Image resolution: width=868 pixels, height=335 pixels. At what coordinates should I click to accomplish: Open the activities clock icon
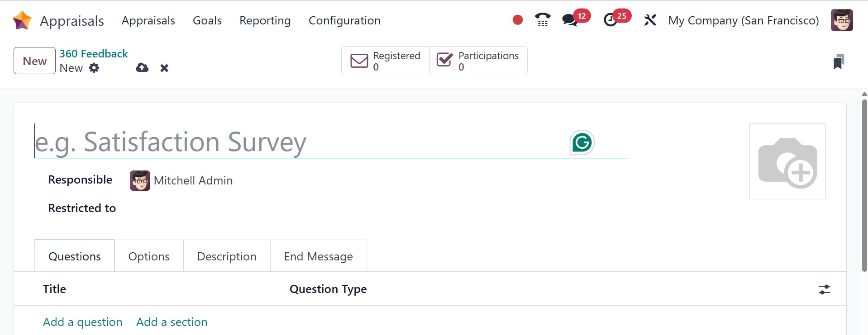coord(610,20)
